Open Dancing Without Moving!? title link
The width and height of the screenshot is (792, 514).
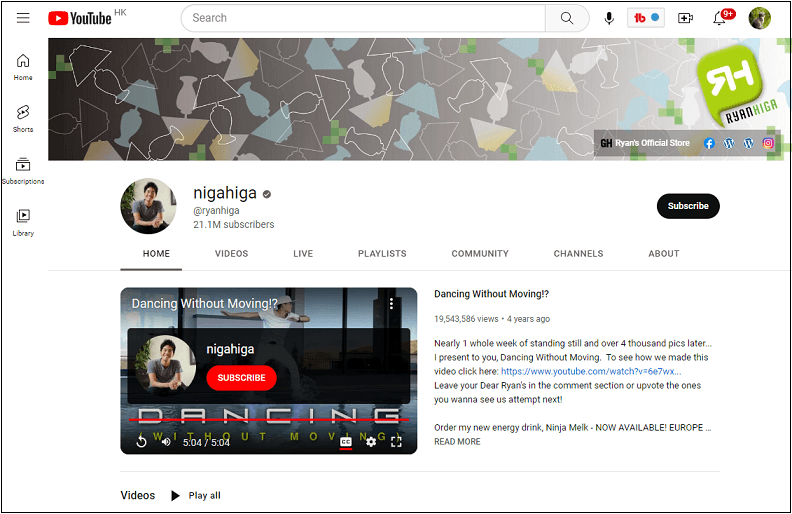[491, 294]
